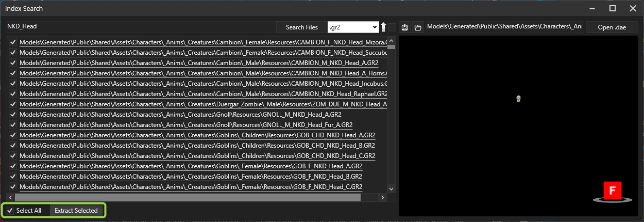Screen dimensions: 644x222
Task: Click the NKD_Head search text field
Action: [x=139, y=26]
